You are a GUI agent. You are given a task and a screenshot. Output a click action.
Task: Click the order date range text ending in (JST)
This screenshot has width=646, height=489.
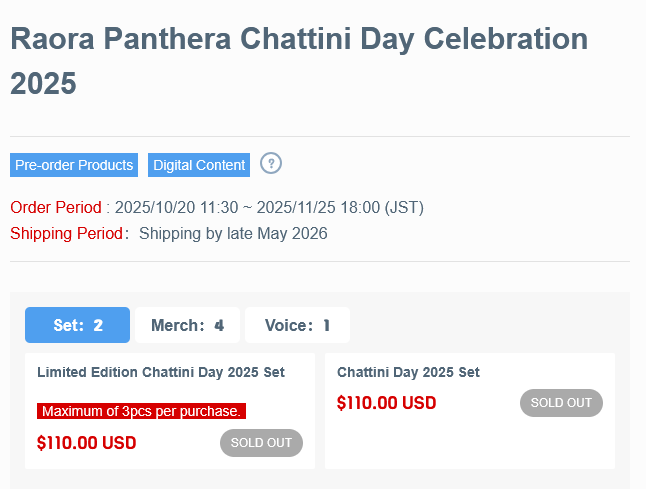269,208
